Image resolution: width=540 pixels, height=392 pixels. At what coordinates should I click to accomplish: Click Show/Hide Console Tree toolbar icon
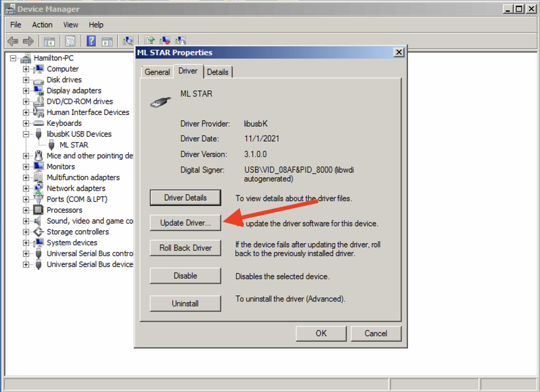(x=49, y=41)
